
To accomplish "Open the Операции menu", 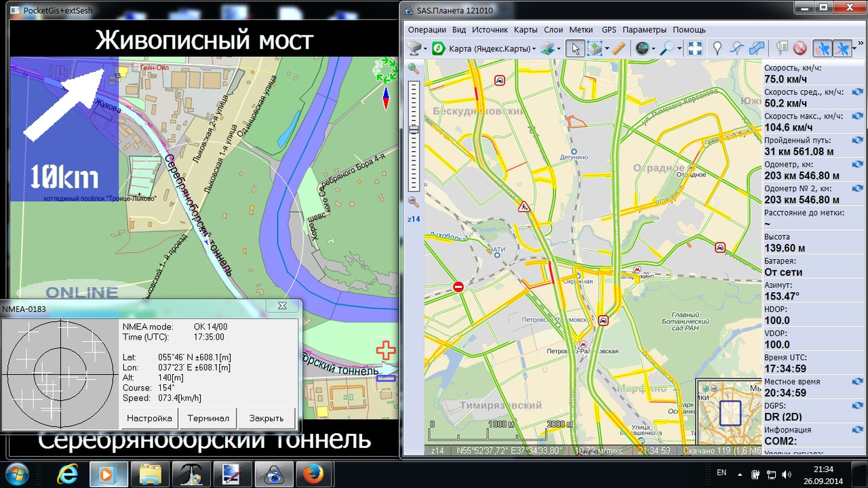I will click(x=427, y=30).
